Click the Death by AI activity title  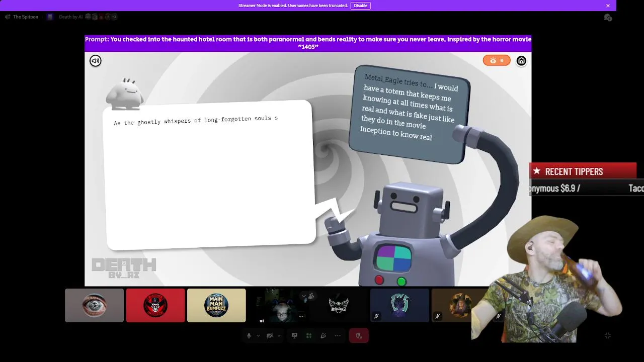pyautogui.click(x=70, y=17)
